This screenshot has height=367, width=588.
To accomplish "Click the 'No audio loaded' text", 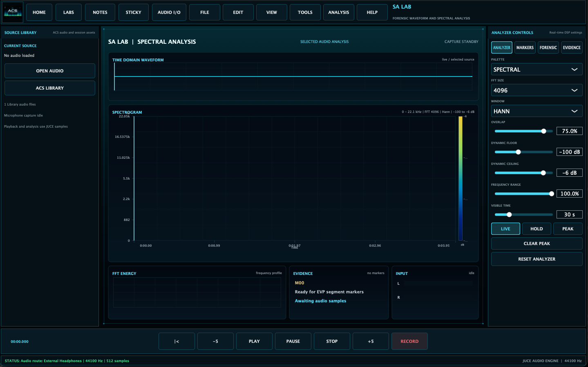I will pyautogui.click(x=19, y=56).
